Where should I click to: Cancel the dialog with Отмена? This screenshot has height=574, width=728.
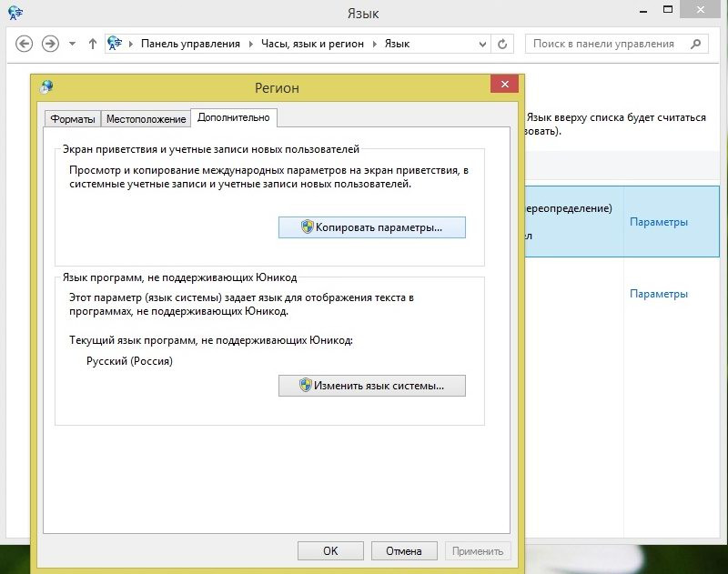tap(404, 550)
